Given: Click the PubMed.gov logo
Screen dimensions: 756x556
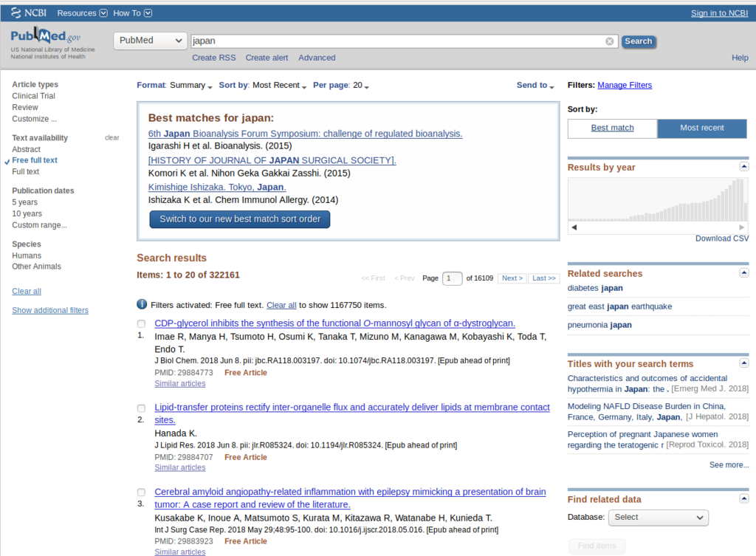Looking at the screenshot, I should 46,36.
